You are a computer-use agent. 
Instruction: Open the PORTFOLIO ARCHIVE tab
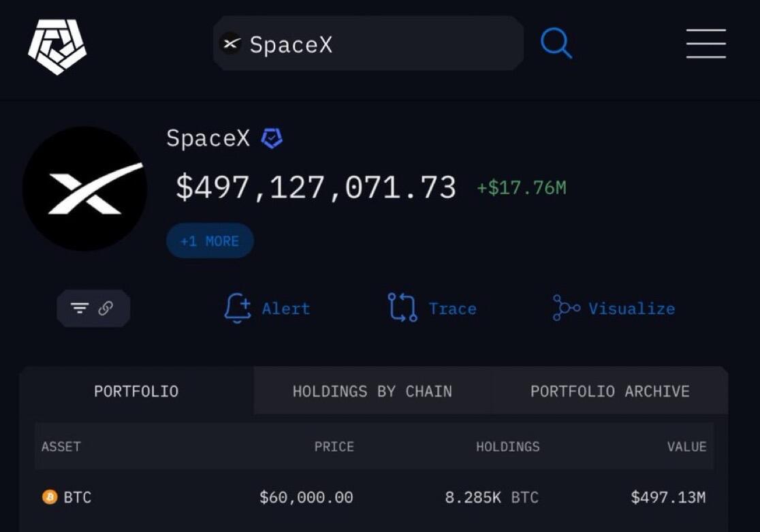[609, 391]
